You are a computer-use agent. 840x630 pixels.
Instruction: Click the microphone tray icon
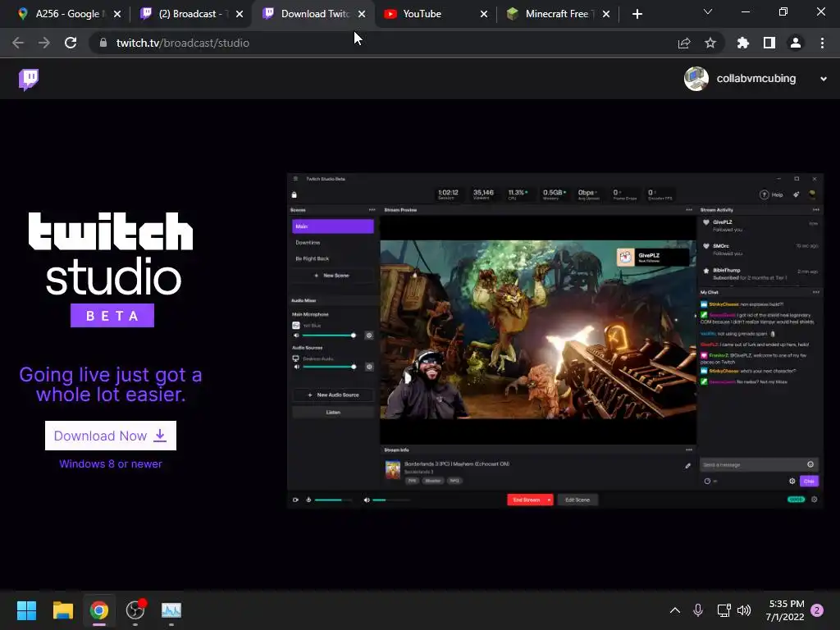[698, 610]
